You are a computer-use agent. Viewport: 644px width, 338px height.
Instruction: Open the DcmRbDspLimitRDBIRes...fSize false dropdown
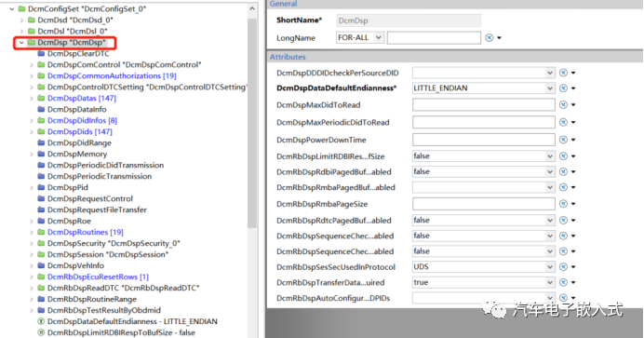550,156
